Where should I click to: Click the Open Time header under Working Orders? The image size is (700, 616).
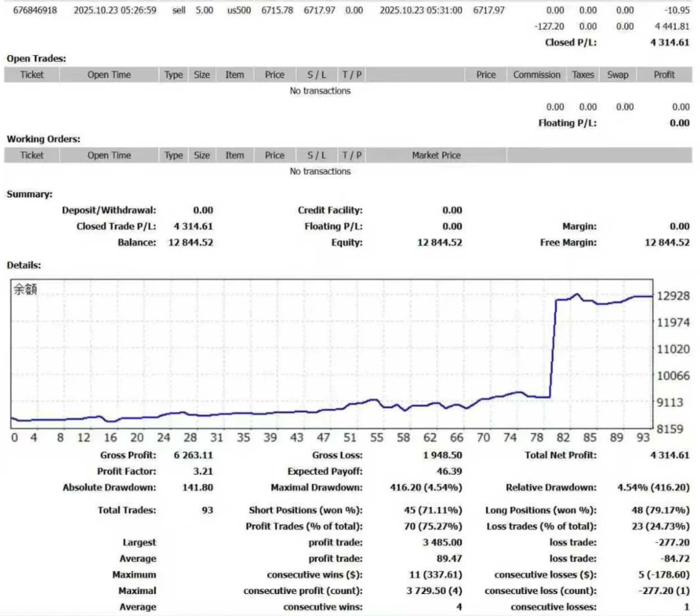(109, 155)
